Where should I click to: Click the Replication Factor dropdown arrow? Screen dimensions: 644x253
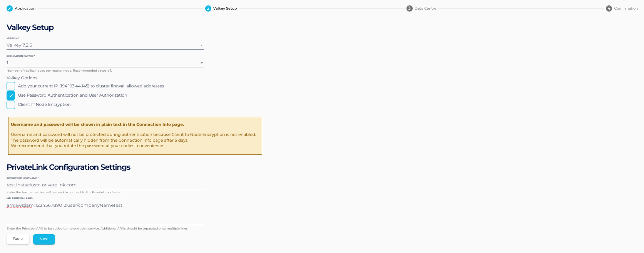point(201,63)
